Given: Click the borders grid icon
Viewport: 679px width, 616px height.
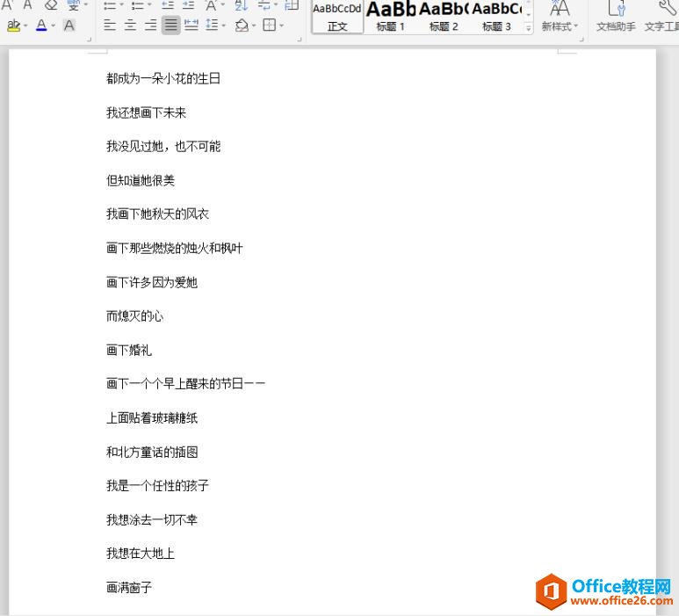Looking at the screenshot, I should (x=270, y=25).
